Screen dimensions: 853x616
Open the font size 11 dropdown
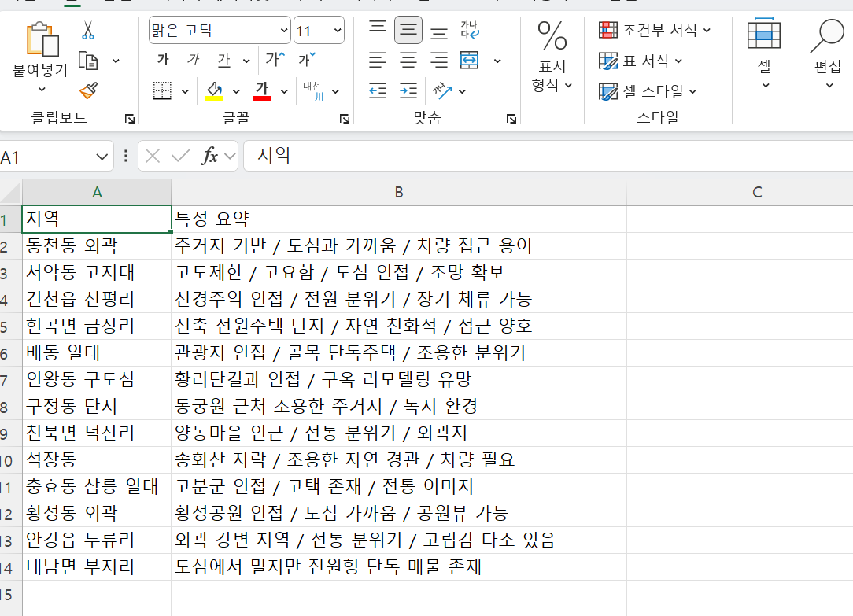point(316,29)
